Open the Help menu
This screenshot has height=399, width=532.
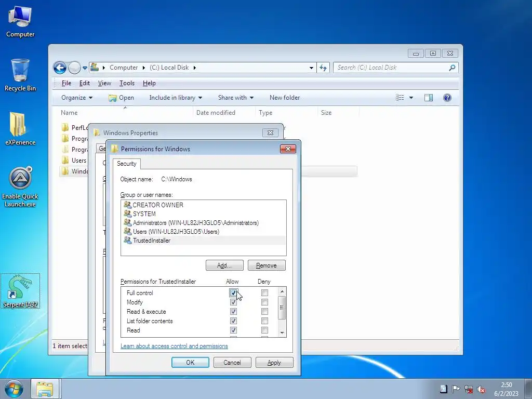pos(149,83)
